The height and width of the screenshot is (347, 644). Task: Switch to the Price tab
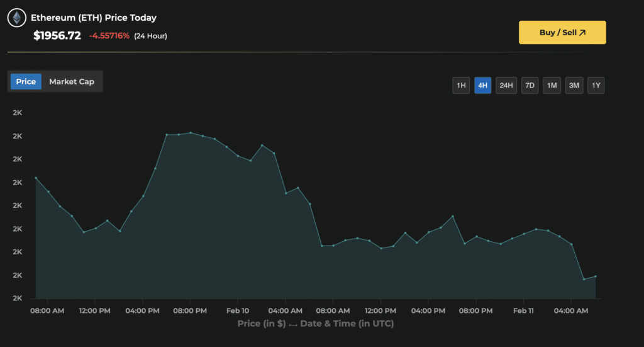pos(26,81)
